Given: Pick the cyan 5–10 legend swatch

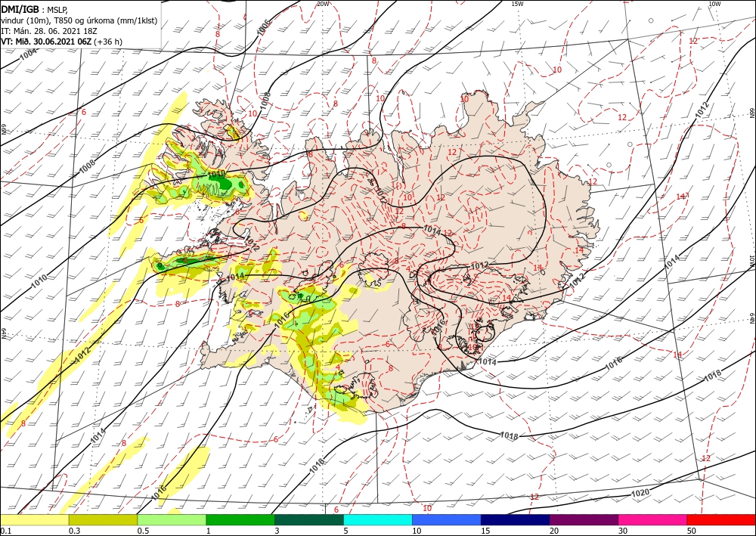Looking at the screenshot, I should click(378, 519).
